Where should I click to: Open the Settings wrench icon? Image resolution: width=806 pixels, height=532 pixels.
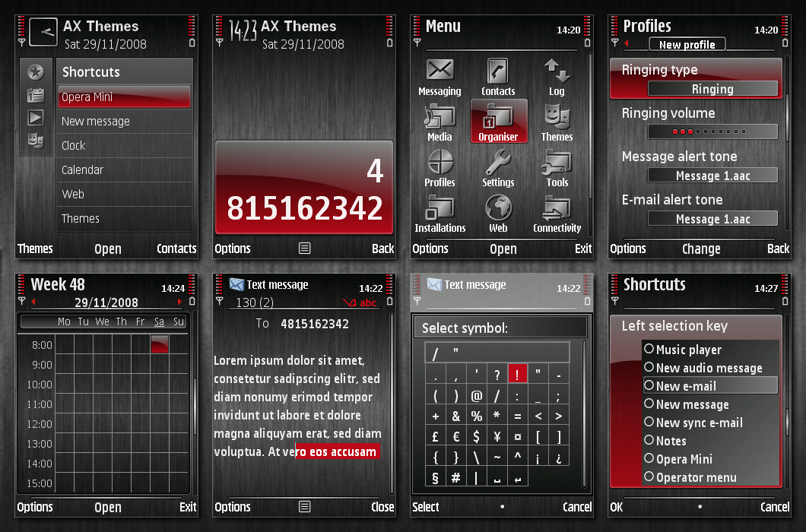click(x=497, y=162)
